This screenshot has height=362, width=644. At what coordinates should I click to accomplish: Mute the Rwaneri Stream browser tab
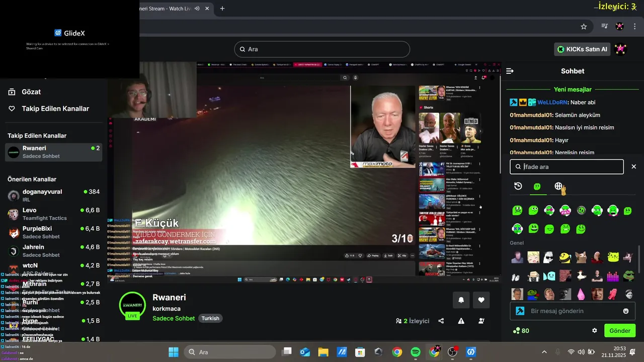pos(197,9)
